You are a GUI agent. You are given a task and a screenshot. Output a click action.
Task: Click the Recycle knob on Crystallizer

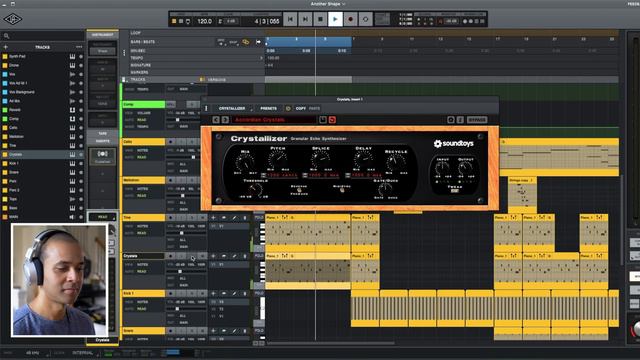tap(396, 162)
